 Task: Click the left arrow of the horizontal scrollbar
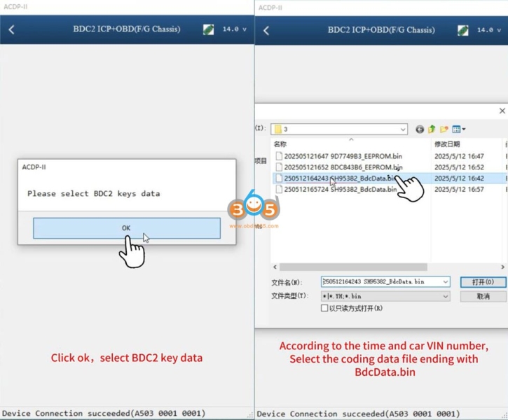coord(275,267)
